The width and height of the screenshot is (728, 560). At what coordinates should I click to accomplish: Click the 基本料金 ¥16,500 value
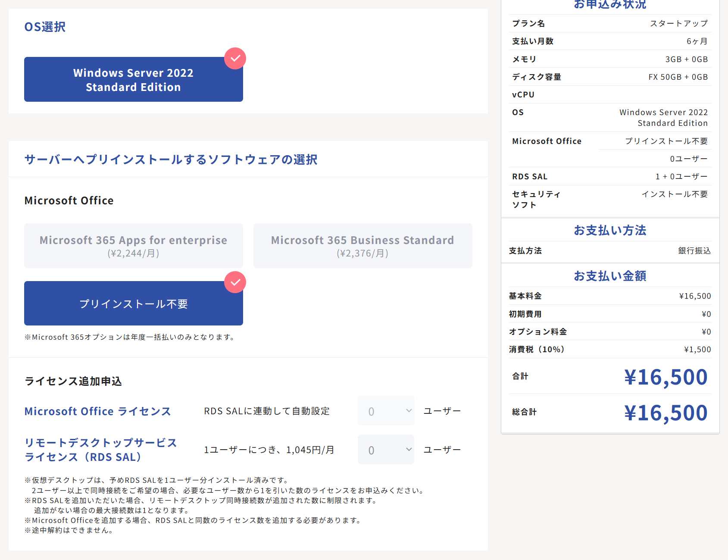pos(695,296)
